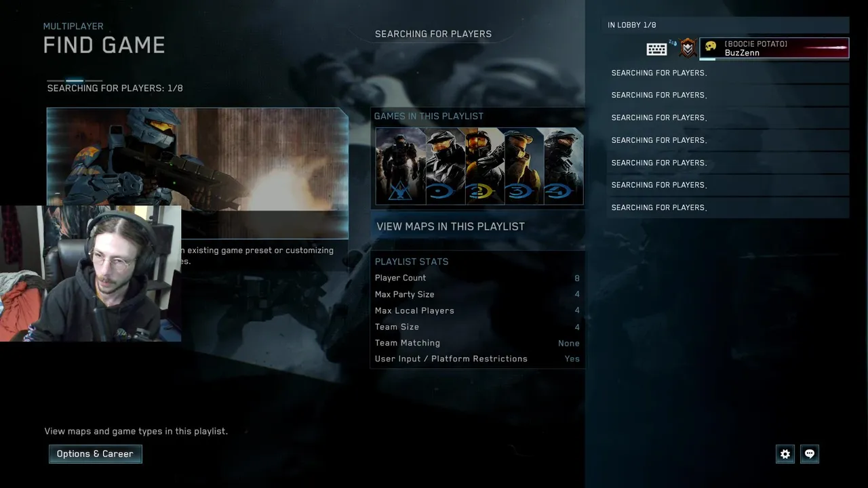Click the Multiplayer breadcrumb label
The height and width of the screenshot is (488, 868).
click(x=73, y=26)
